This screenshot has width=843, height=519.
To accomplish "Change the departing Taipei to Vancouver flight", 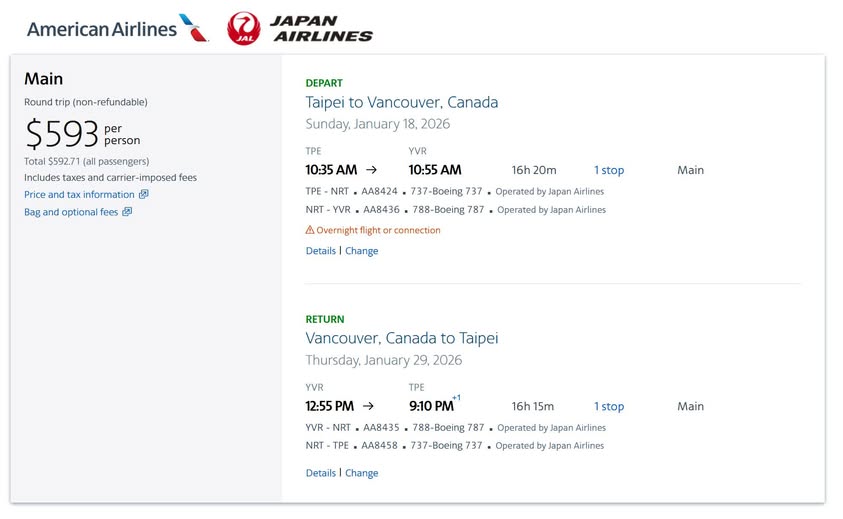I will click(362, 251).
